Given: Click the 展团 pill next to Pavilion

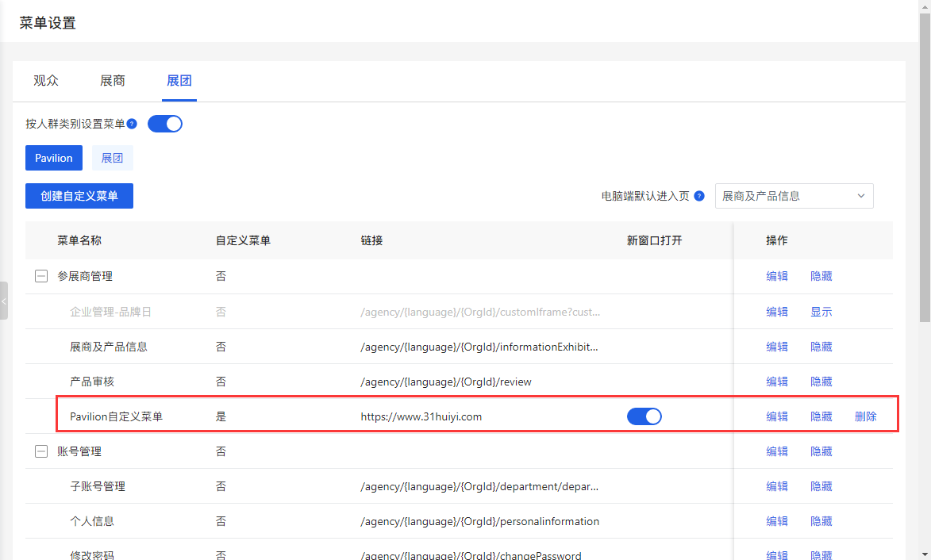Looking at the screenshot, I should (x=112, y=158).
